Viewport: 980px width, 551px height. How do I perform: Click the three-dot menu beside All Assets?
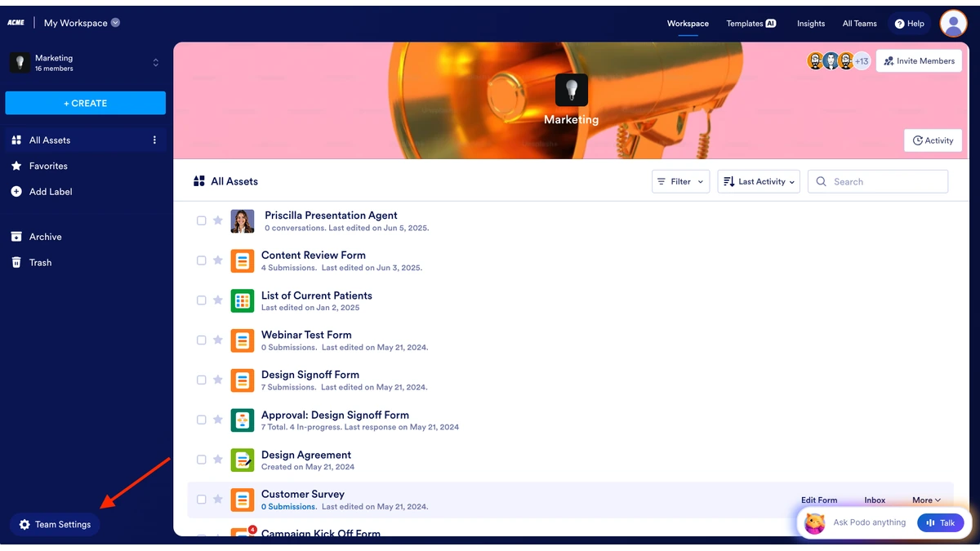point(154,140)
